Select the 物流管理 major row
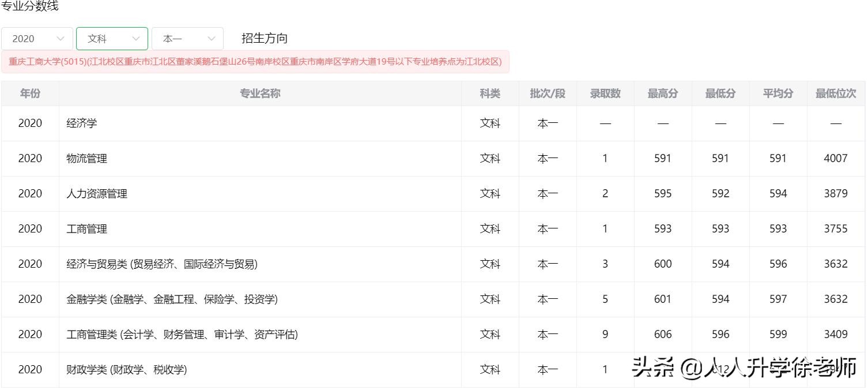Screen dimensions: 868x390 pyautogui.click(x=87, y=159)
